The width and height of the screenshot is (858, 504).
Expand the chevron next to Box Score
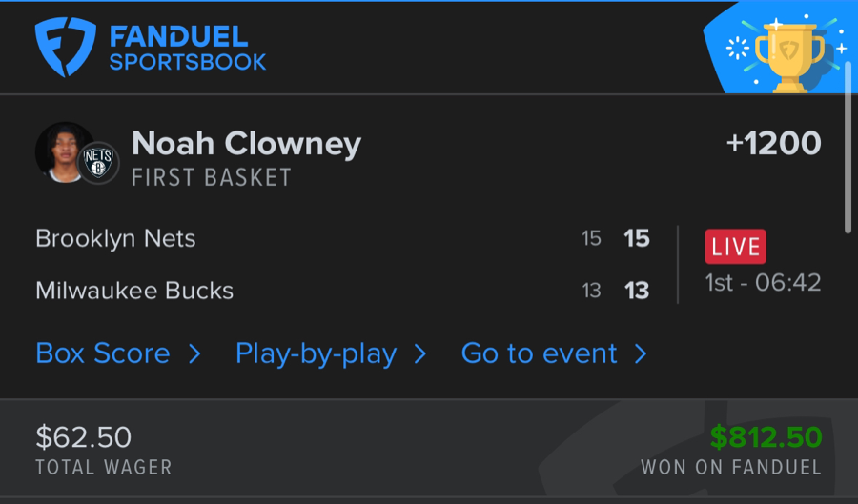coord(194,353)
